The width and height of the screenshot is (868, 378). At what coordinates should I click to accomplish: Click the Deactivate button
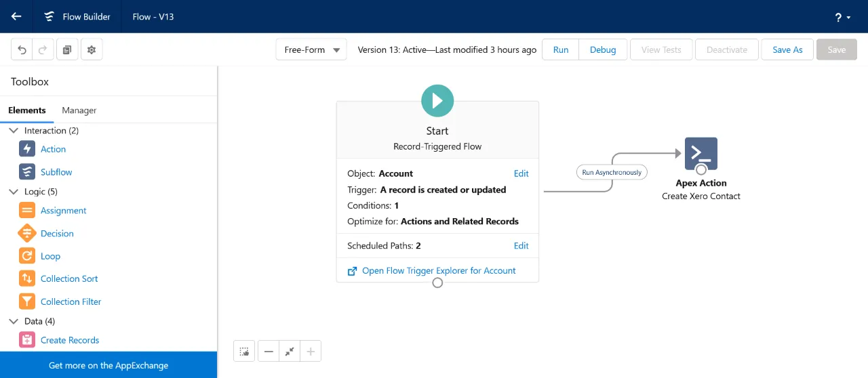[x=727, y=49]
